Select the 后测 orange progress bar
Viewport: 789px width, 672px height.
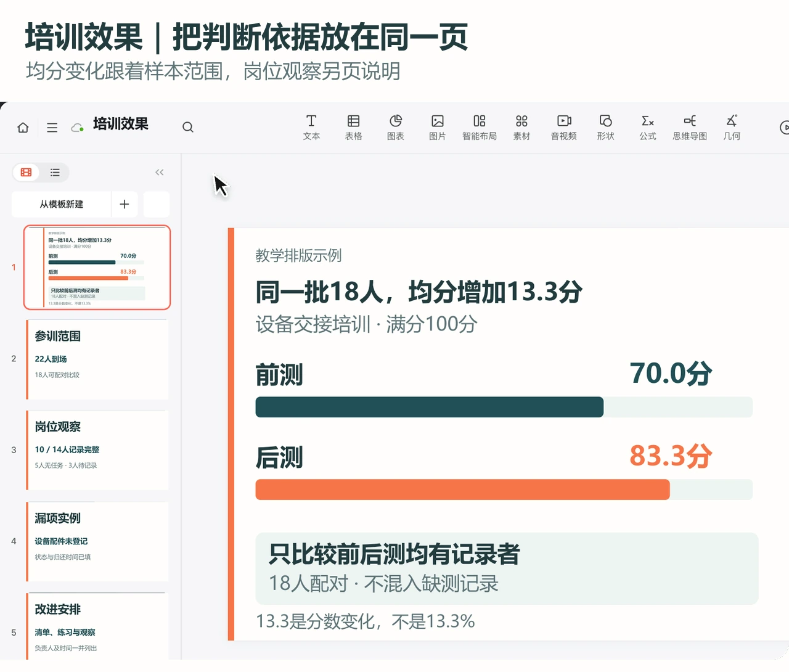(x=463, y=490)
